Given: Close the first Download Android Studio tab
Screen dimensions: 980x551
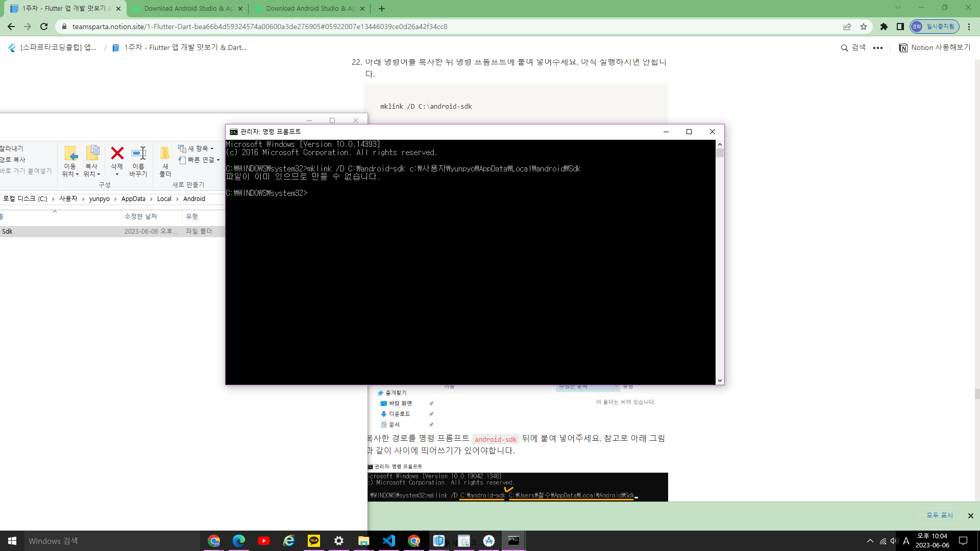Looking at the screenshot, I should 240,9.
